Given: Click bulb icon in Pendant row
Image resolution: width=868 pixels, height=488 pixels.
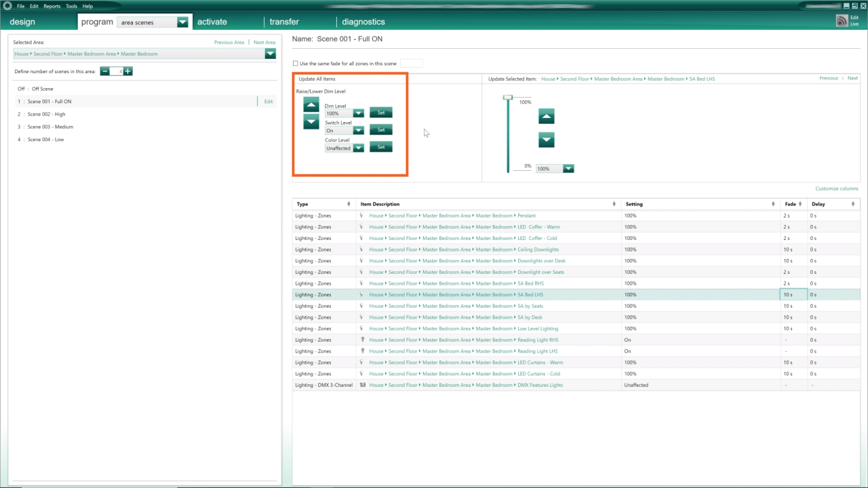Looking at the screenshot, I should pos(362,216).
